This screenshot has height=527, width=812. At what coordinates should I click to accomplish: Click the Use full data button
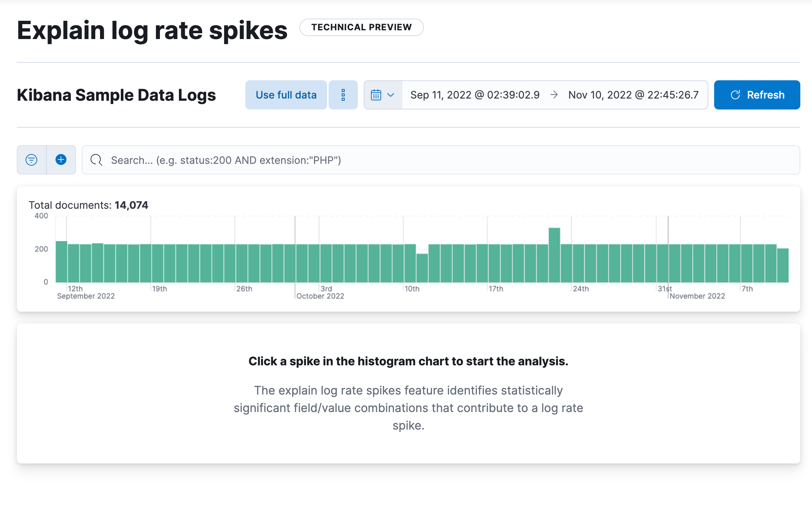pos(286,95)
